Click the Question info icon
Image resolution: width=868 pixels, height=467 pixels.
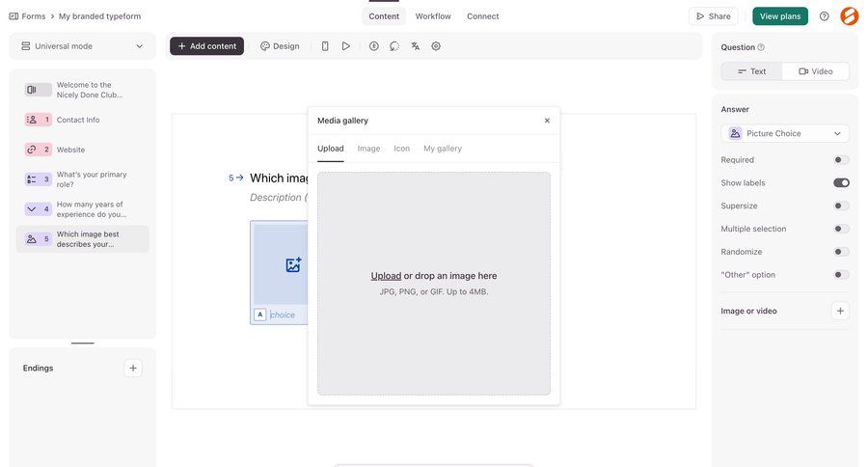click(x=761, y=47)
